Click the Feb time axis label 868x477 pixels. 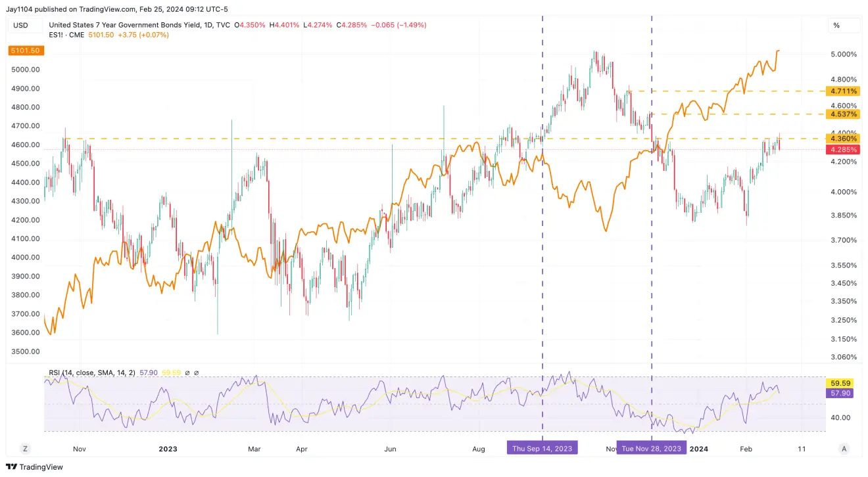tap(746, 449)
